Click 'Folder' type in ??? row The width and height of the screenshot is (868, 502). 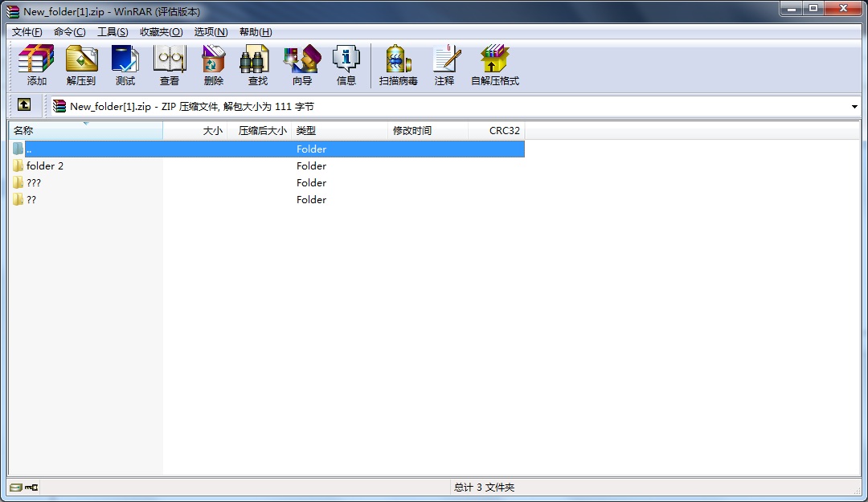311,182
